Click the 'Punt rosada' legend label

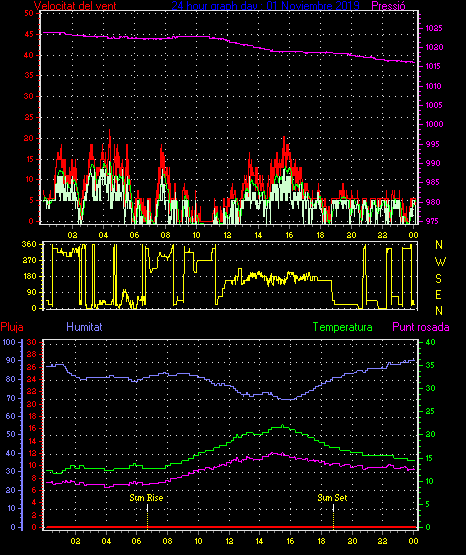click(x=421, y=327)
